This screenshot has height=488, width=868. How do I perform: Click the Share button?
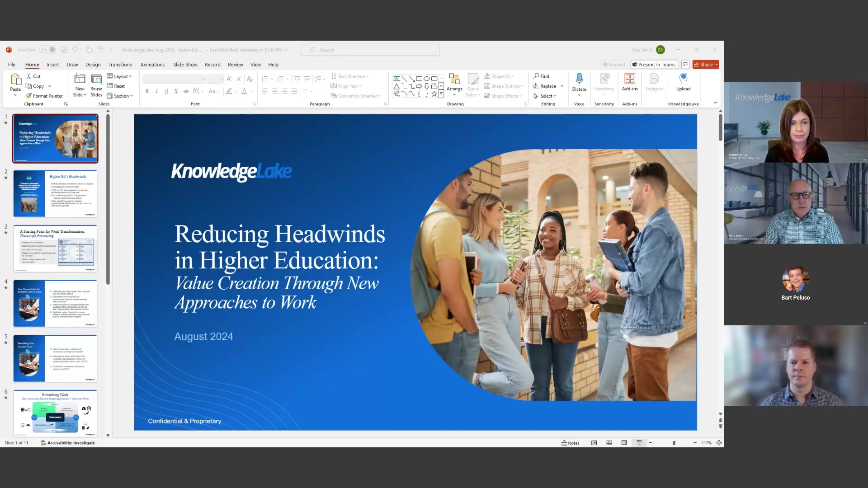[x=706, y=65]
